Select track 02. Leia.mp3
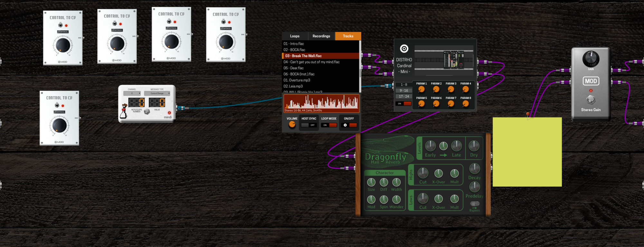 (x=320, y=86)
